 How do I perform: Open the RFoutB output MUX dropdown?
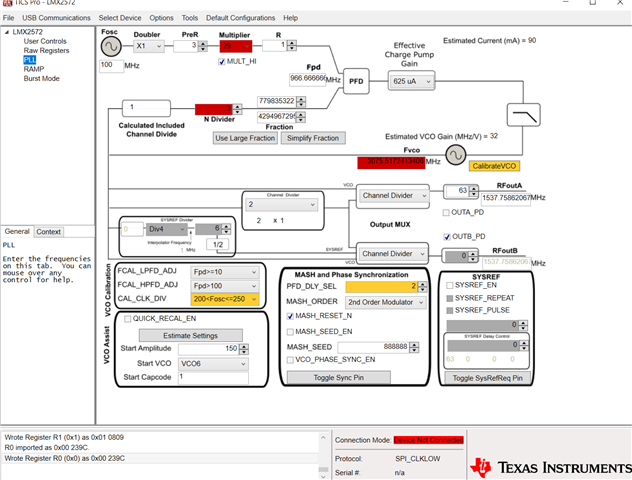[x=392, y=254]
